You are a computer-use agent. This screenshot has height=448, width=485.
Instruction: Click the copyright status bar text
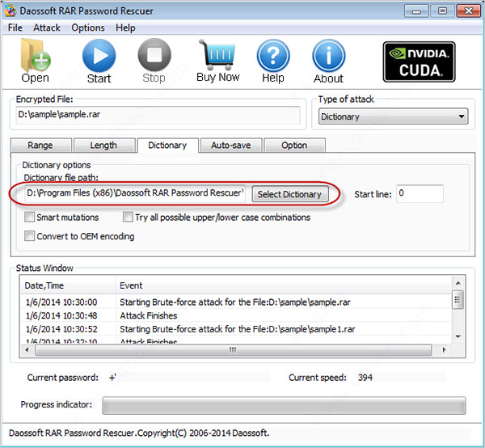pyautogui.click(x=139, y=433)
